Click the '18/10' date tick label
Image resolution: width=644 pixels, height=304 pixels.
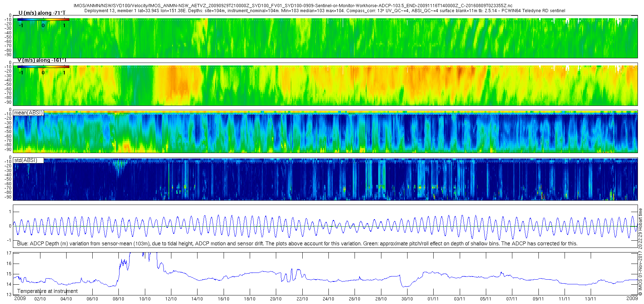point(250,299)
